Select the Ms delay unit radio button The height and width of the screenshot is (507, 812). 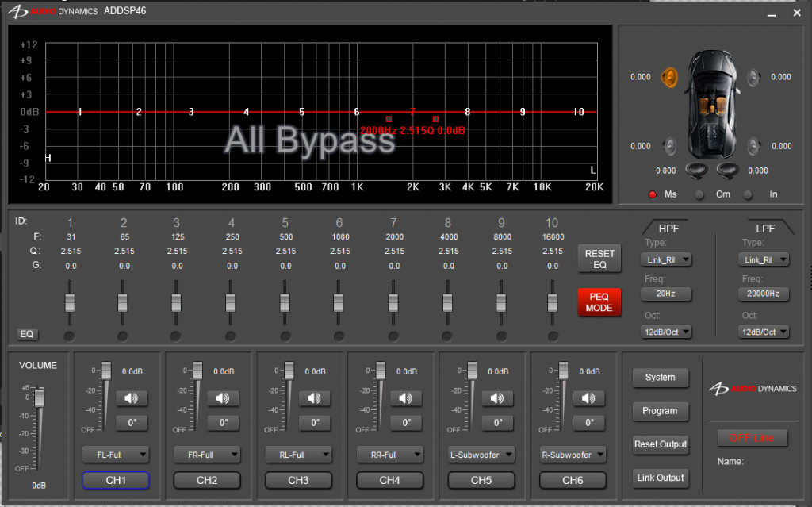point(653,194)
